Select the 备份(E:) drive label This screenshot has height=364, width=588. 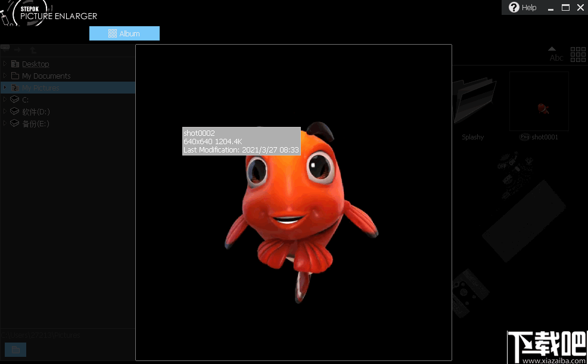pyautogui.click(x=36, y=124)
